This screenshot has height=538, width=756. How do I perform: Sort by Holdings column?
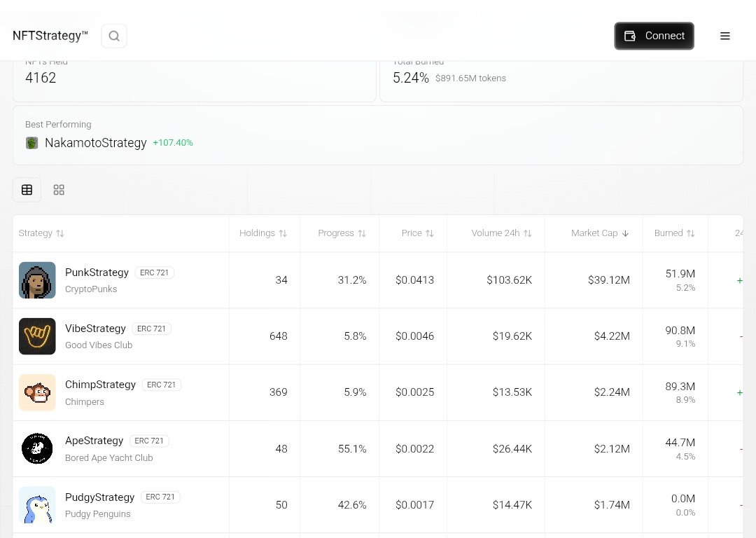[263, 233]
